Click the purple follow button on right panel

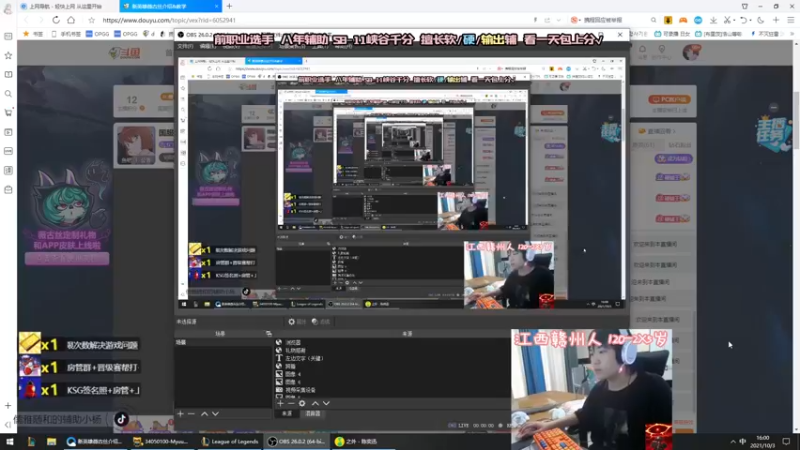click(x=672, y=159)
